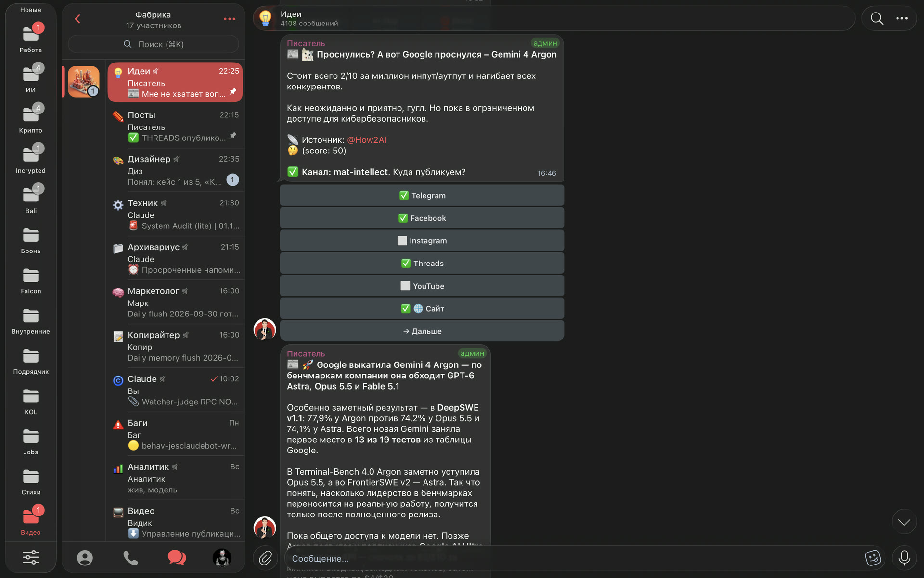
Task: Open Фабрика group options three-dots menu
Action: pos(230,19)
